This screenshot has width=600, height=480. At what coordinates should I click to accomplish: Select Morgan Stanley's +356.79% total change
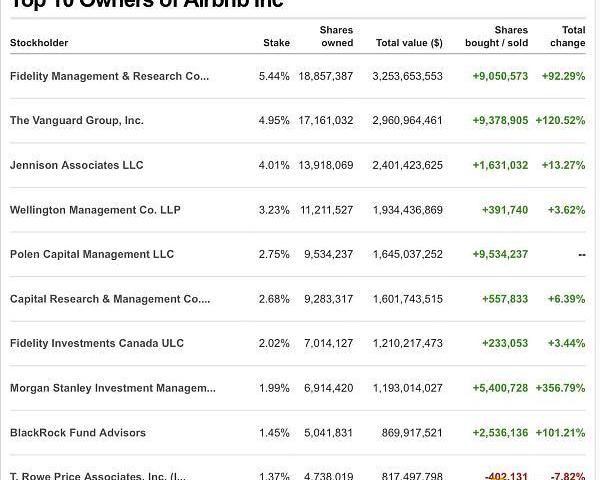click(561, 388)
